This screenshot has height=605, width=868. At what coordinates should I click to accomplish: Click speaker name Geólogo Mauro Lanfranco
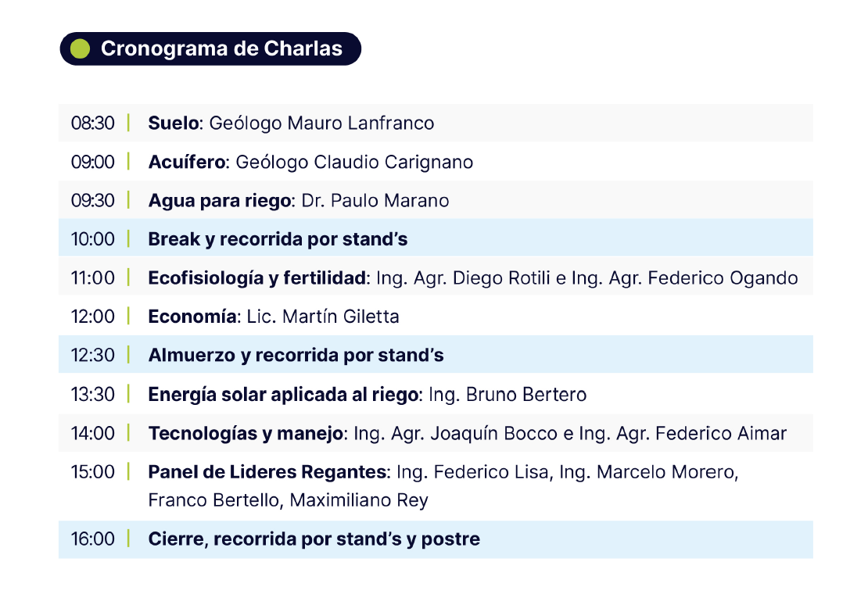(322, 123)
